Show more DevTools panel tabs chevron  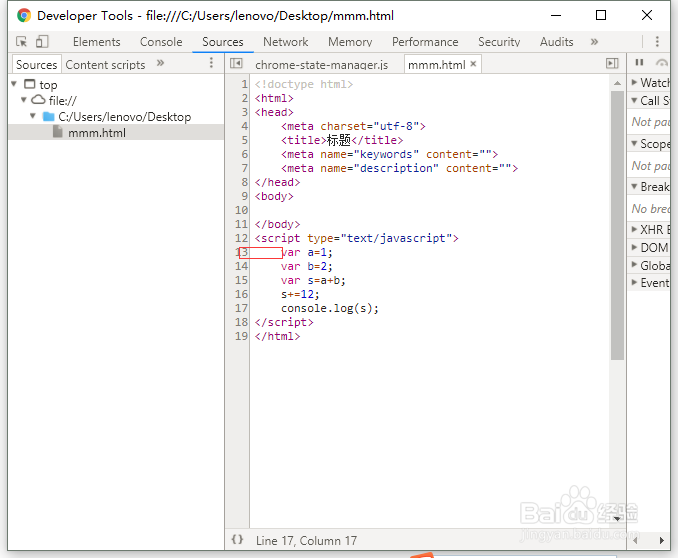click(x=594, y=42)
